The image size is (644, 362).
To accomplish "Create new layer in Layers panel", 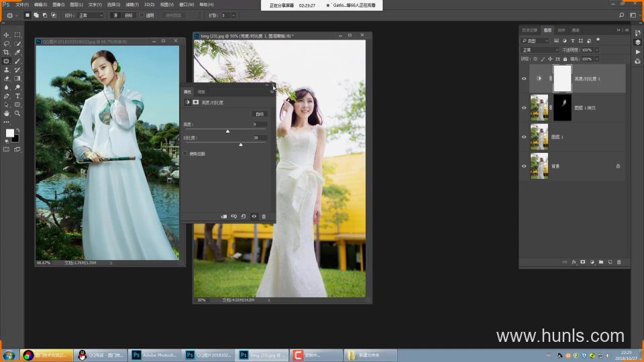I will point(610,262).
